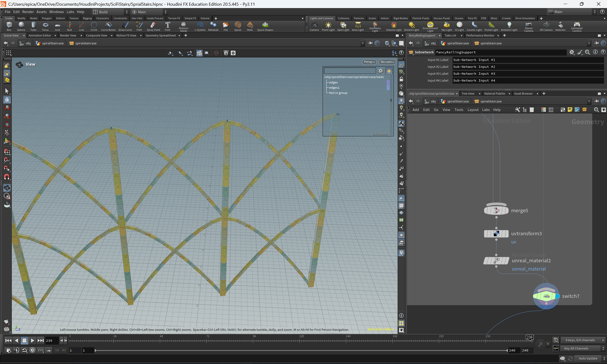
Task: Add a Spot Light
Action: 343,27
